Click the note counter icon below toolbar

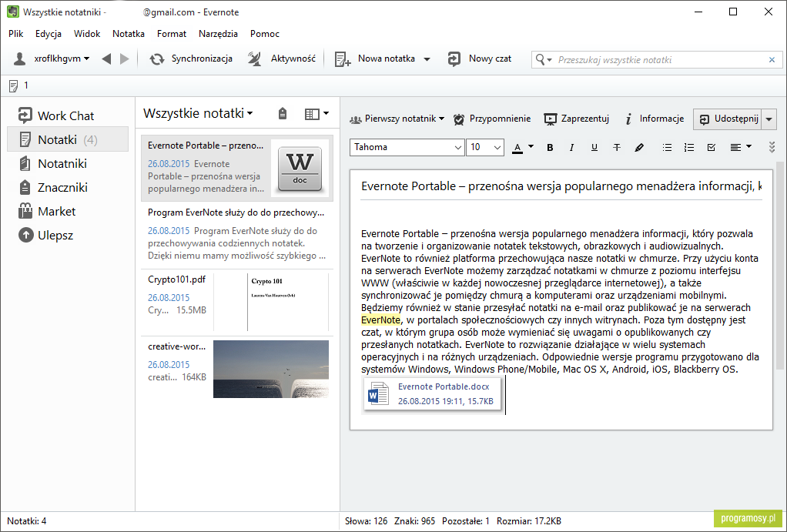pos(14,86)
